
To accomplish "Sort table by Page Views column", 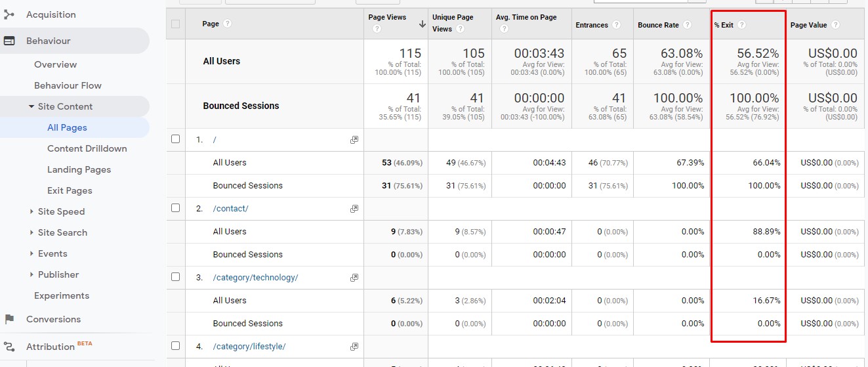I will pos(387,17).
